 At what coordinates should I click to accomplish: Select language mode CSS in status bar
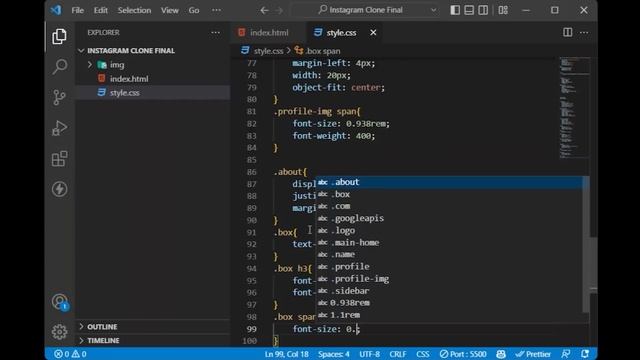(422, 354)
